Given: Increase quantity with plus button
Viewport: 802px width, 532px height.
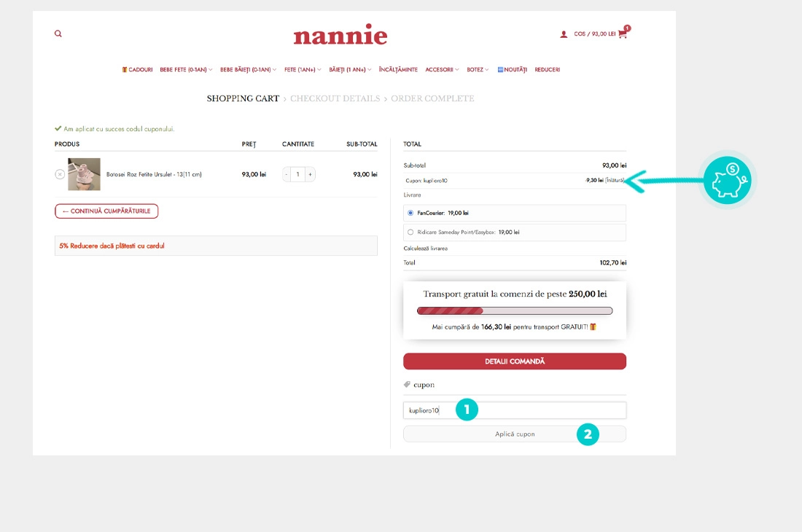Looking at the screenshot, I should [310, 174].
